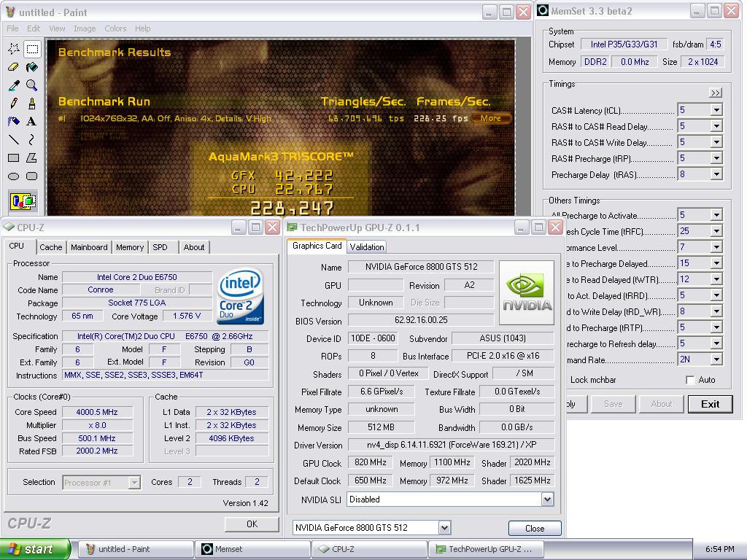Click the CPU-Z title bar icon

click(x=9, y=227)
